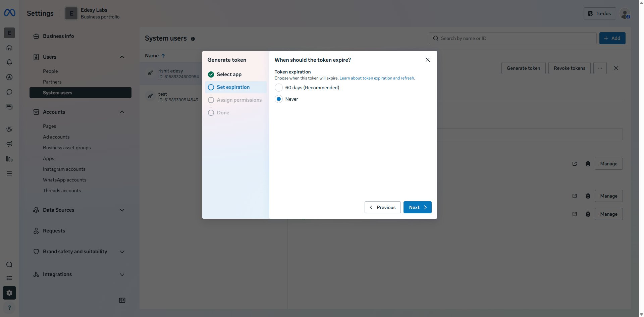Open the People page
644x317 pixels.
[50, 71]
